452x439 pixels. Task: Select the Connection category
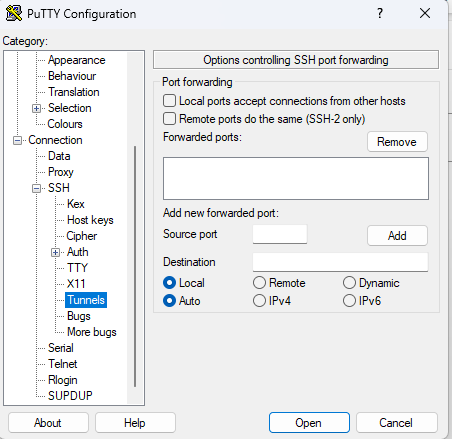tap(55, 140)
